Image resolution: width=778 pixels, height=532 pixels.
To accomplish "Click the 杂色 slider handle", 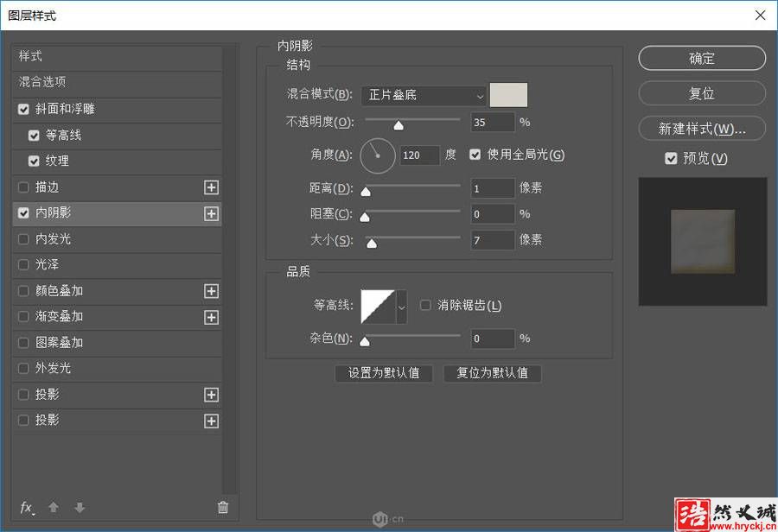I will pos(365,342).
